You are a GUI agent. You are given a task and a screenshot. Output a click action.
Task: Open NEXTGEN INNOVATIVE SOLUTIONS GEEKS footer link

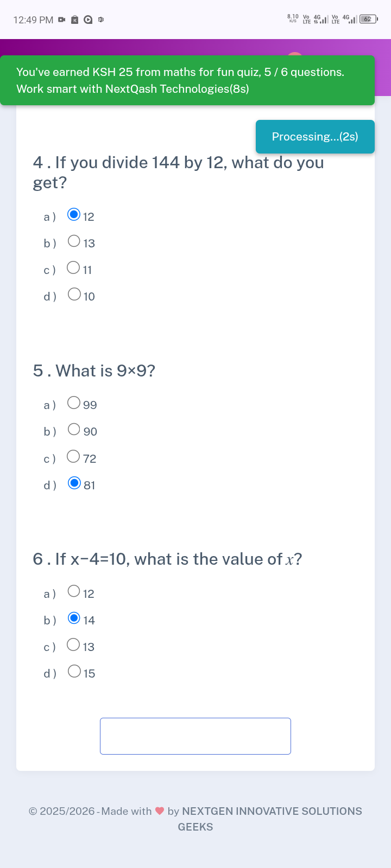pyautogui.click(x=272, y=812)
